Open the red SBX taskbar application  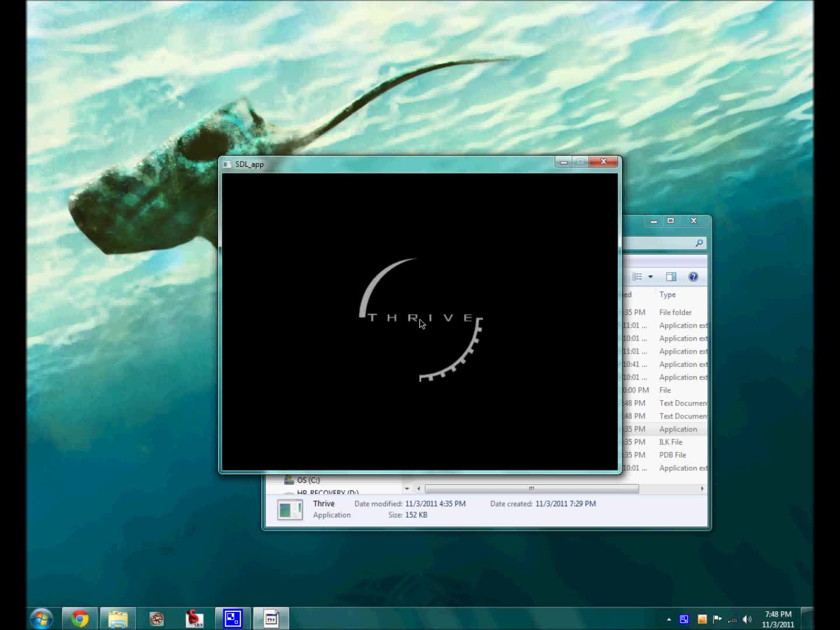coord(194,618)
